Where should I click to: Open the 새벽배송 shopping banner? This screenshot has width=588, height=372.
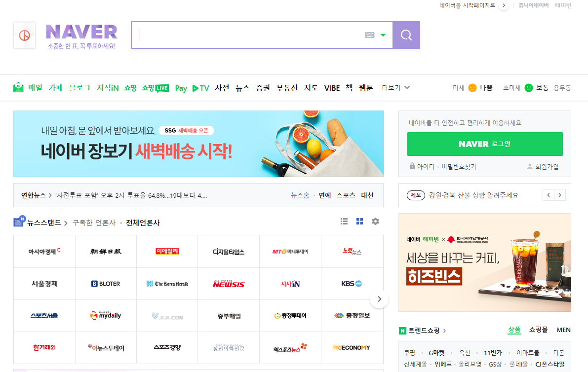coord(198,144)
